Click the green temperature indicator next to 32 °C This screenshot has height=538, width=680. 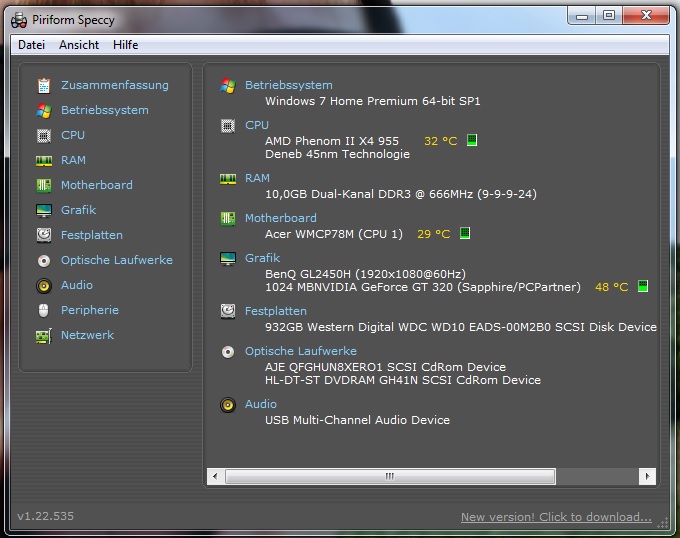(472, 140)
